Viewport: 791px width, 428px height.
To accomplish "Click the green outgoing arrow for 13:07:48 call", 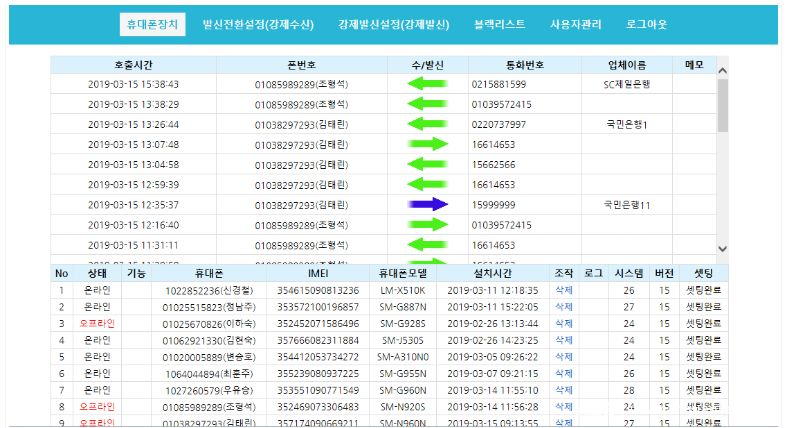I will (x=427, y=144).
